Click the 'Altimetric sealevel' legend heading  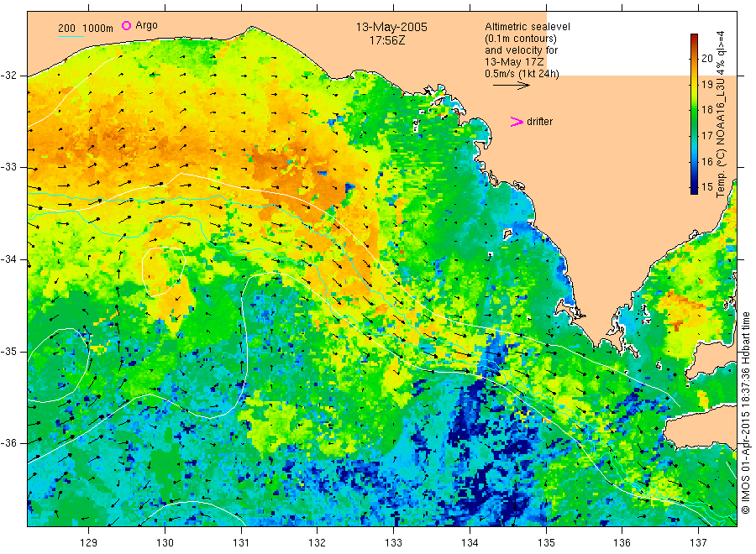(x=527, y=27)
